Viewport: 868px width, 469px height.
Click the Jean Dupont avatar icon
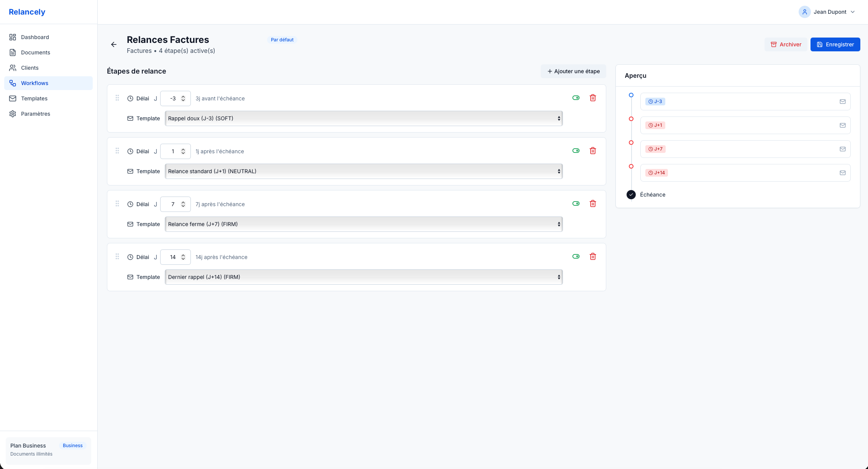click(x=804, y=12)
